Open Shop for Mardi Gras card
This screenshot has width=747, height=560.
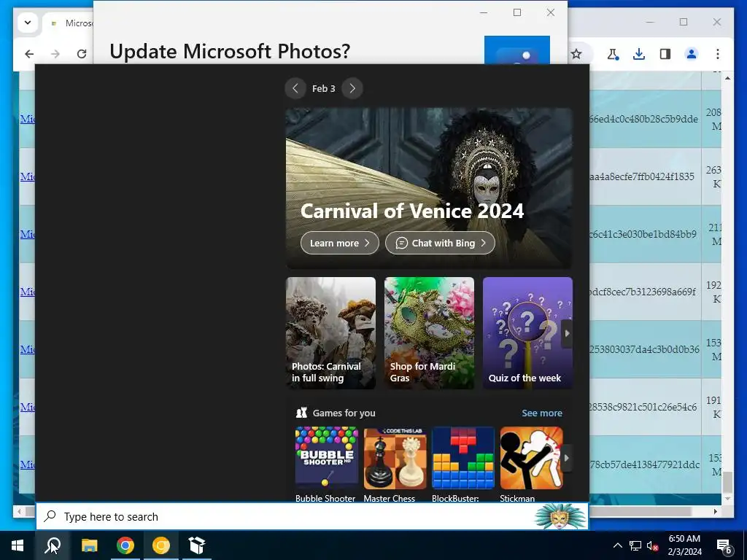point(429,333)
